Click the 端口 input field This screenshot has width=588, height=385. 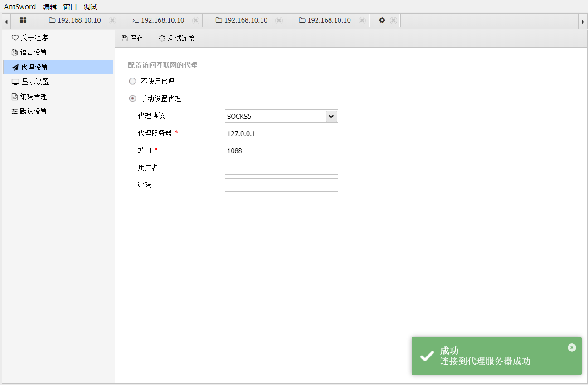pos(281,151)
